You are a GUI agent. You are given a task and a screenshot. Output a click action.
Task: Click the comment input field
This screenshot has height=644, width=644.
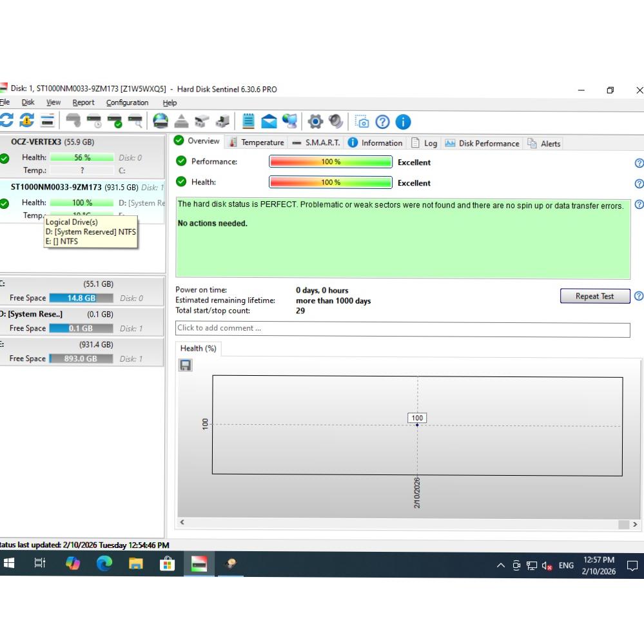tap(402, 329)
